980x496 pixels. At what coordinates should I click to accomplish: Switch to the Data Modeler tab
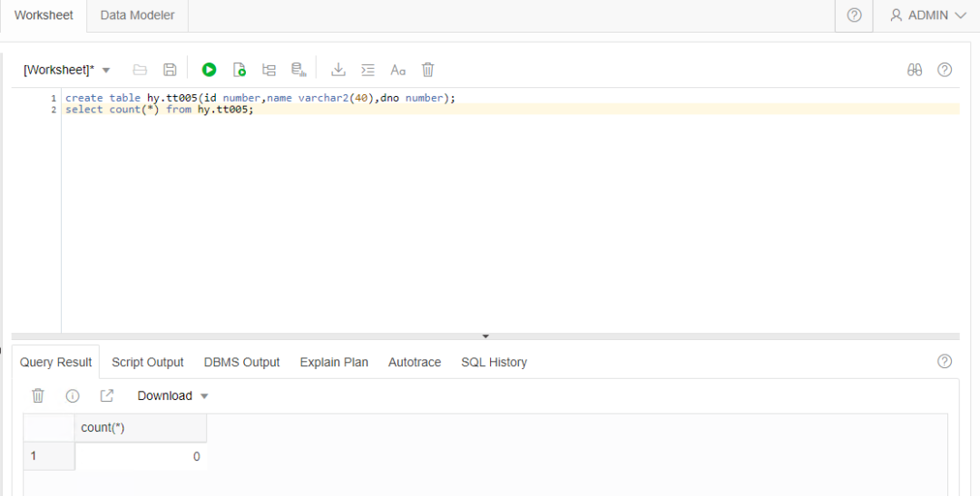pos(138,15)
